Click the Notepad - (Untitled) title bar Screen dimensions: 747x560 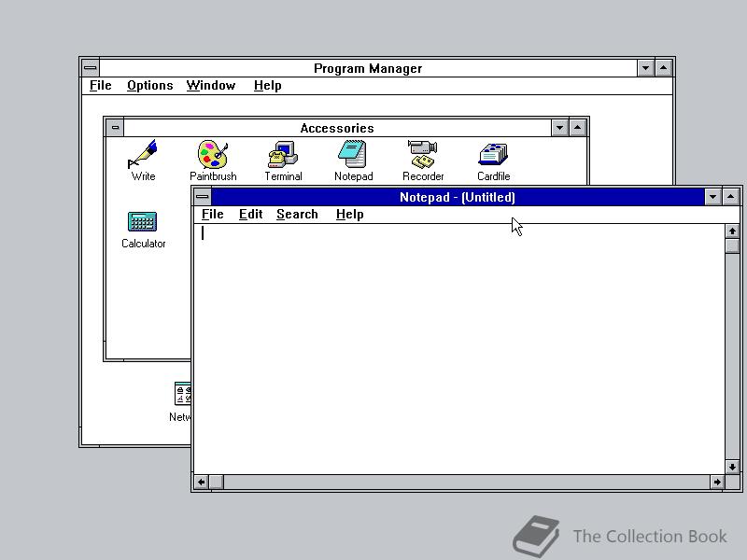coord(458,197)
